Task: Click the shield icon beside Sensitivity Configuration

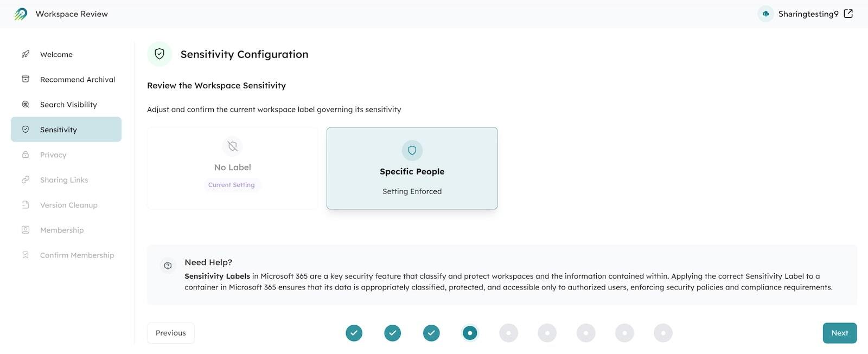Action: click(159, 54)
